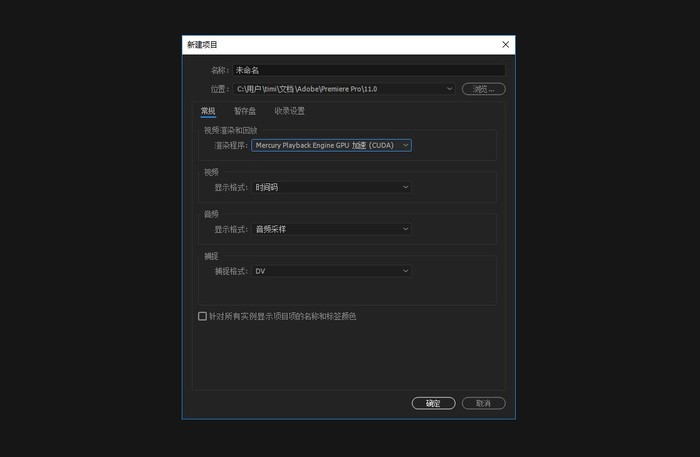Click the 渲染程序 field label
This screenshot has width=700, height=457.
230,145
